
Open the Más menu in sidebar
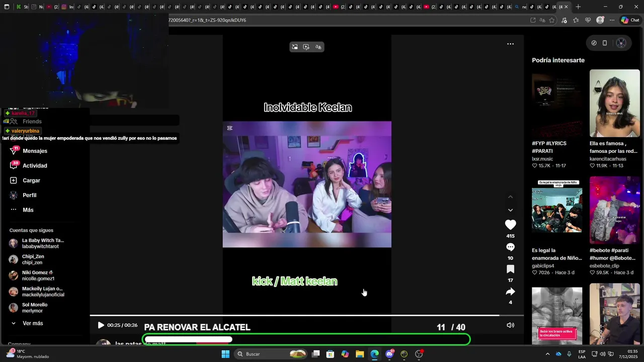tap(28, 210)
